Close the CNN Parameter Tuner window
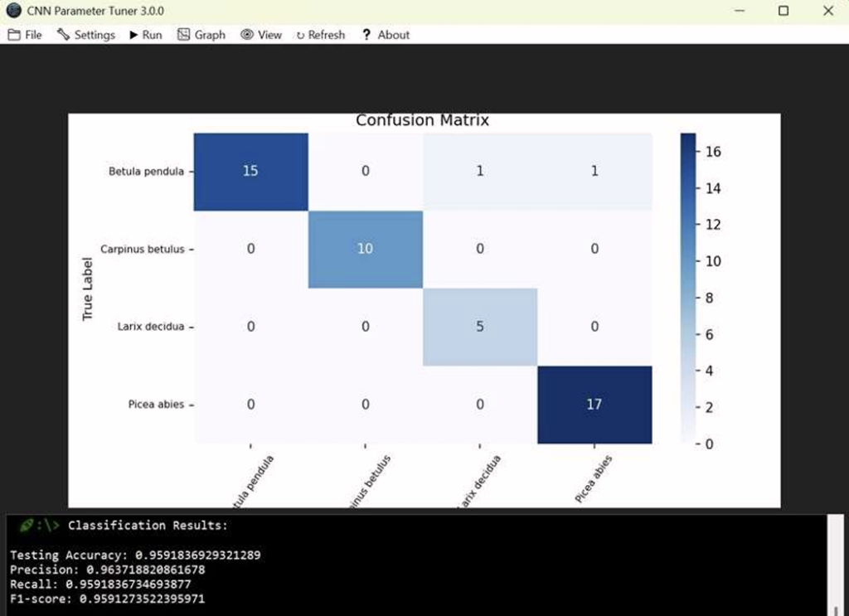 click(x=827, y=11)
